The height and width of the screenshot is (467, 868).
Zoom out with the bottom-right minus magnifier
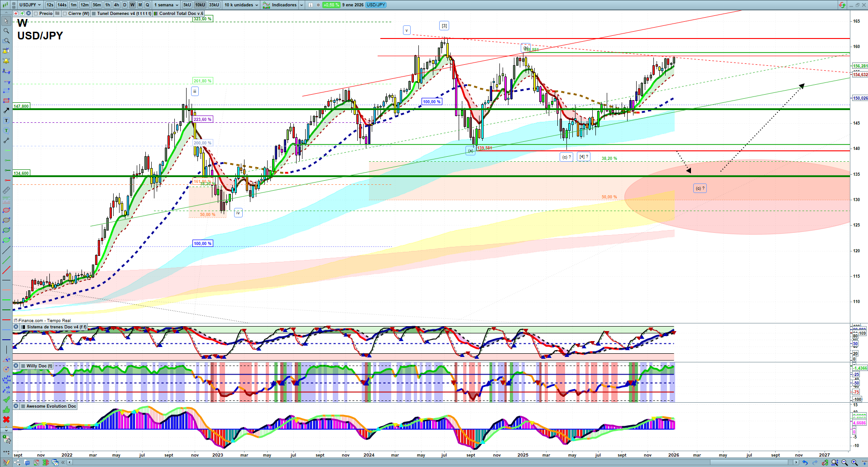pyautogui.click(x=844, y=462)
